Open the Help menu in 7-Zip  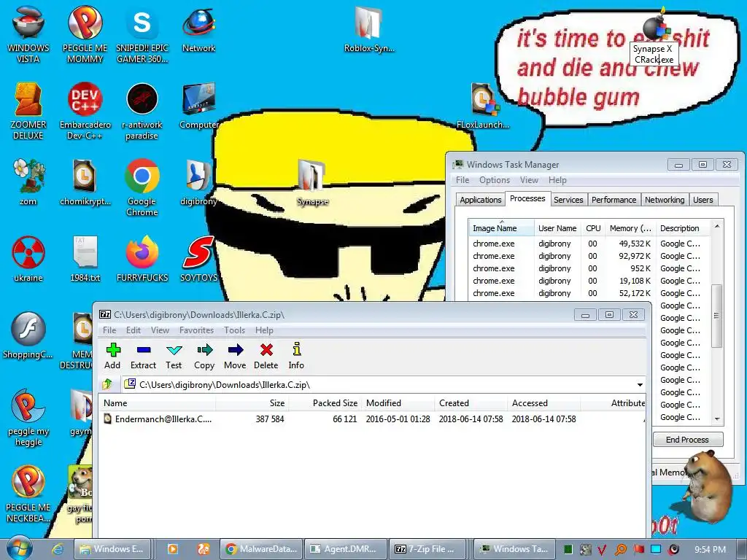pyautogui.click(x=264, y=330)
